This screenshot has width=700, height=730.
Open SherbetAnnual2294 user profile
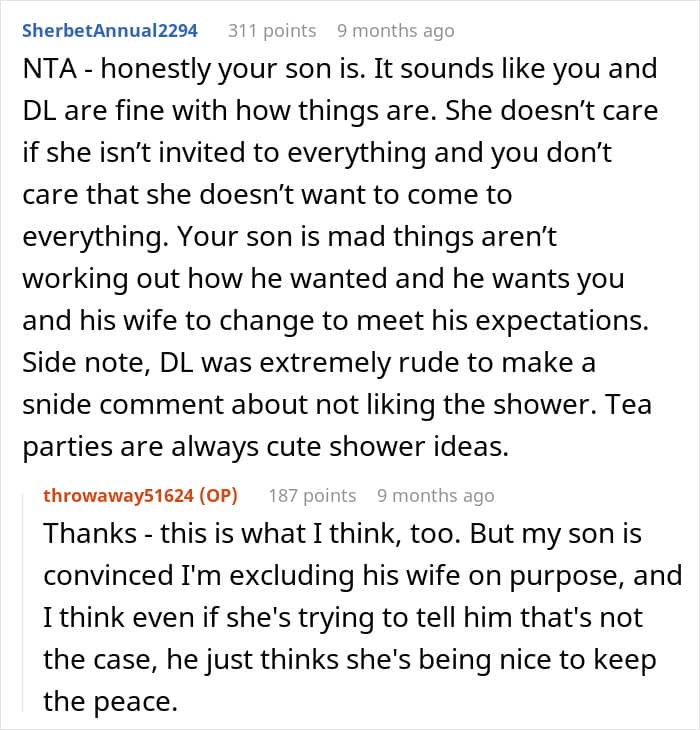[110, 31]
